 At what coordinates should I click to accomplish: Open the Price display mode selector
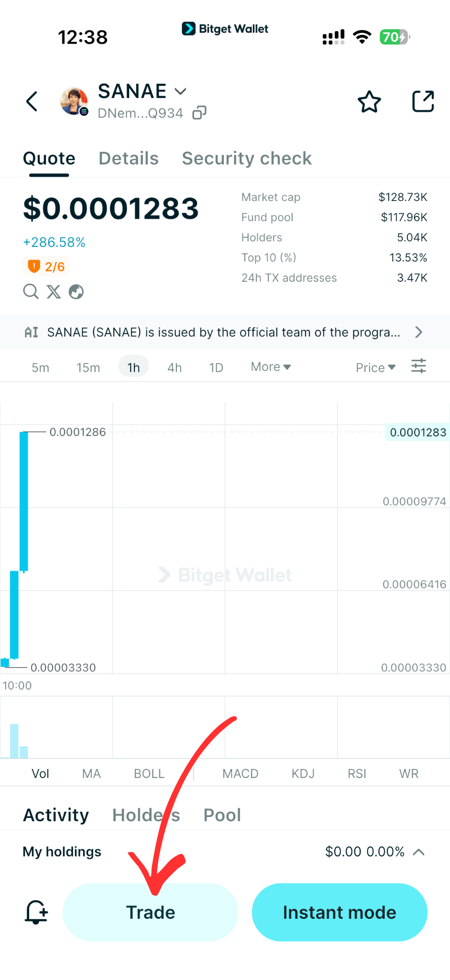click(x=375, y=367)
